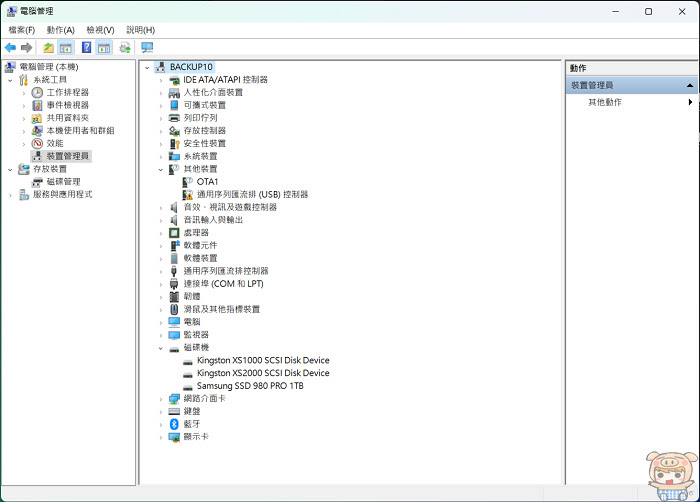This screenshot has width=700, height=502.
Task: Select 本機使用者和群組 in the left tree
Action: [80, 131]
